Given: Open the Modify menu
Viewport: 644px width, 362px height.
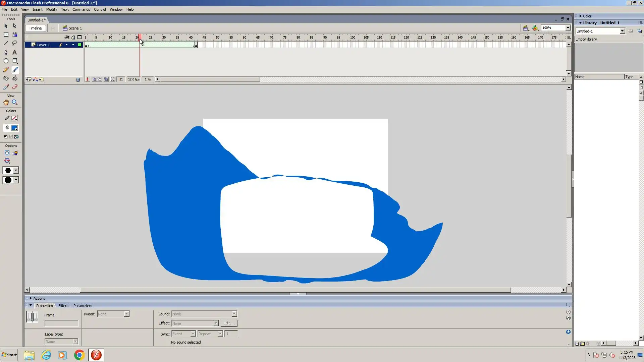Looking at the screenshot, I should click(51, 9).
